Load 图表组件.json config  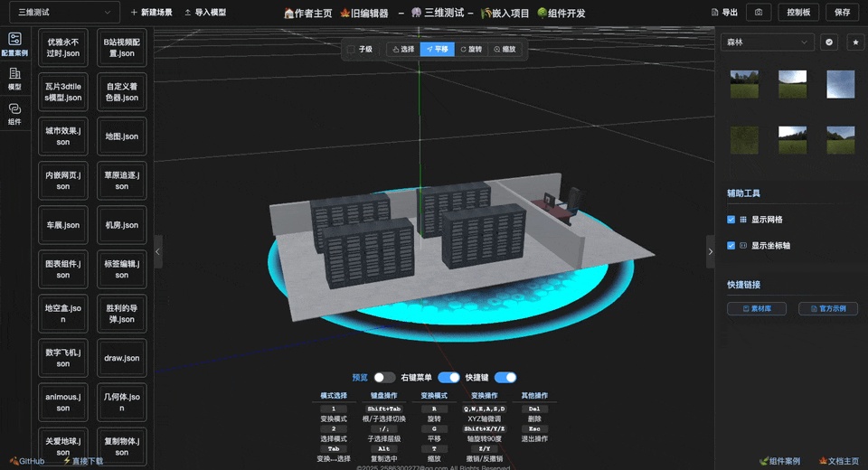(63, 269)
